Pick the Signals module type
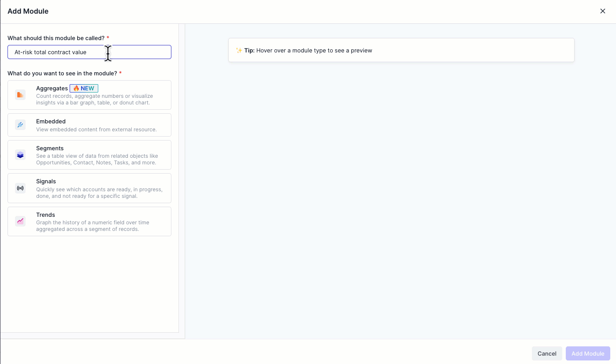The height and width of the screenshot is (364, 616). pos(89,188)
